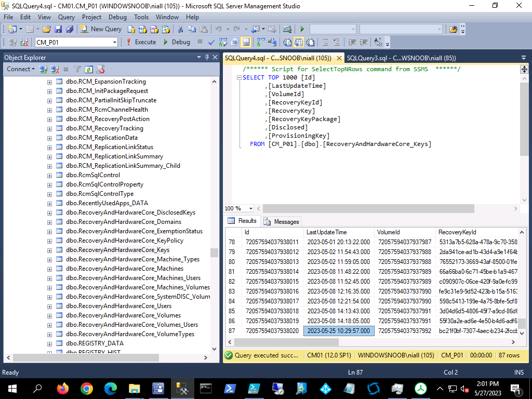Save the query with the floppy disk icon
This screenshot has height=399, width=532.
(58, 29)
